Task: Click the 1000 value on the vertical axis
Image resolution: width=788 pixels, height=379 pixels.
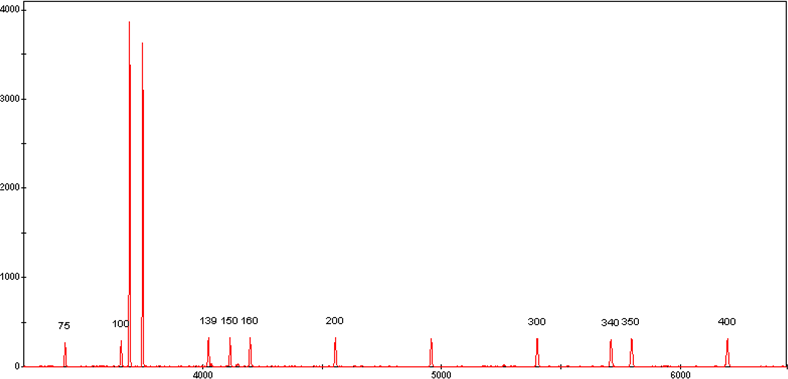Action: tap(11, 277)
